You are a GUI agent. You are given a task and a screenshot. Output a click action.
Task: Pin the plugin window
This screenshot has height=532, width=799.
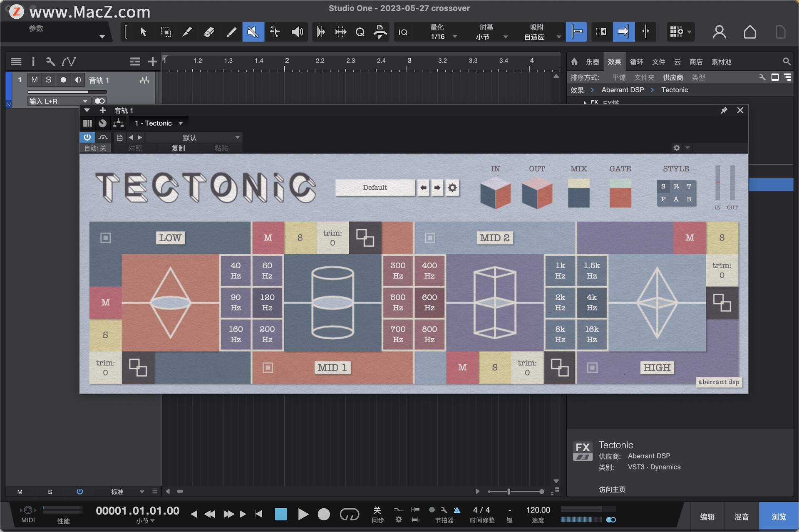(x=724, y=110)
